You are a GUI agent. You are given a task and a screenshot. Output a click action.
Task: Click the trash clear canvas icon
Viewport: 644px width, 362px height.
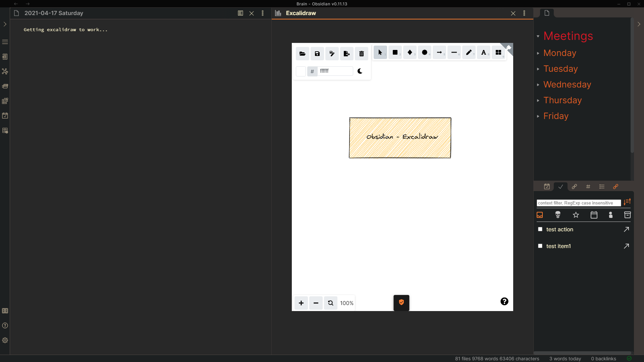pyautogui.click(x=362, y=54)
